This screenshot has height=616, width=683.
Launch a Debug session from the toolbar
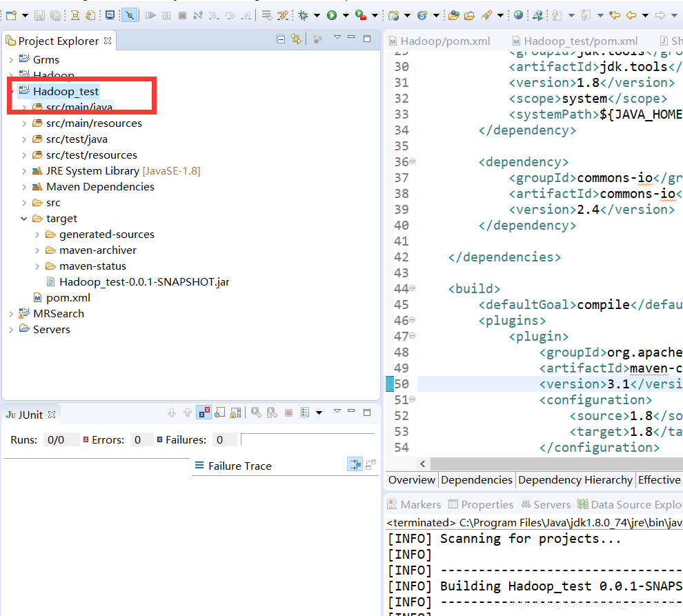click(x=304, y=14)
